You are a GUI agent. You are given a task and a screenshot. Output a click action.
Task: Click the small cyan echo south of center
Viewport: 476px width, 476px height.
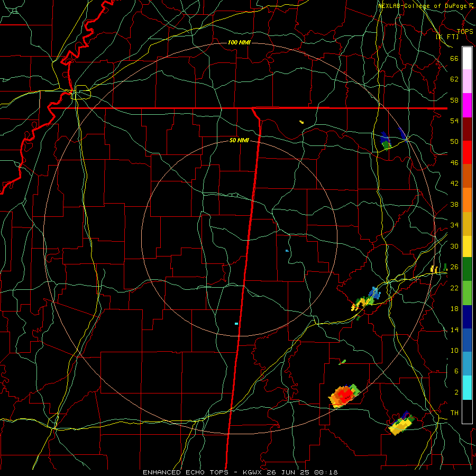(236, 324)
